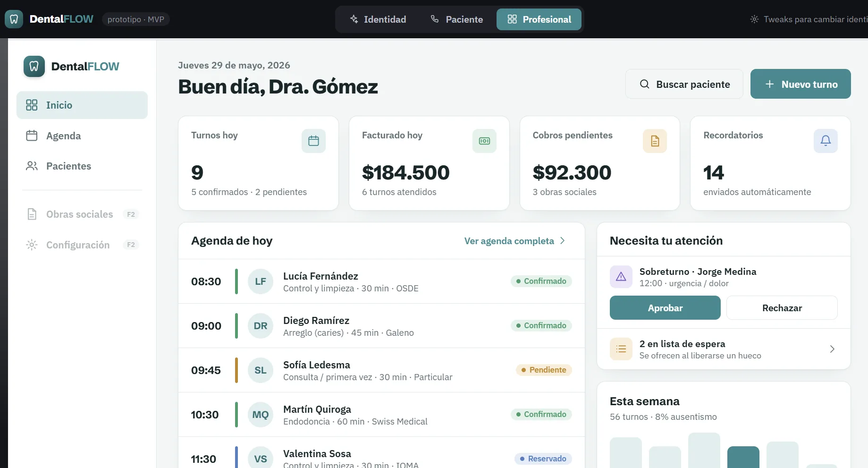Click the Pacientes people icon in the sidebar
The height and width of the screenshot is (468, 868).
(32, 166)
